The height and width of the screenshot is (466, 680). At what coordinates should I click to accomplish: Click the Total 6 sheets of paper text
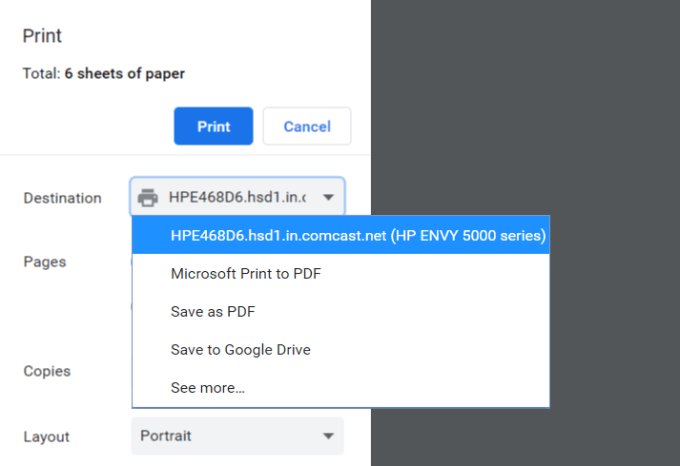point(103,73)
